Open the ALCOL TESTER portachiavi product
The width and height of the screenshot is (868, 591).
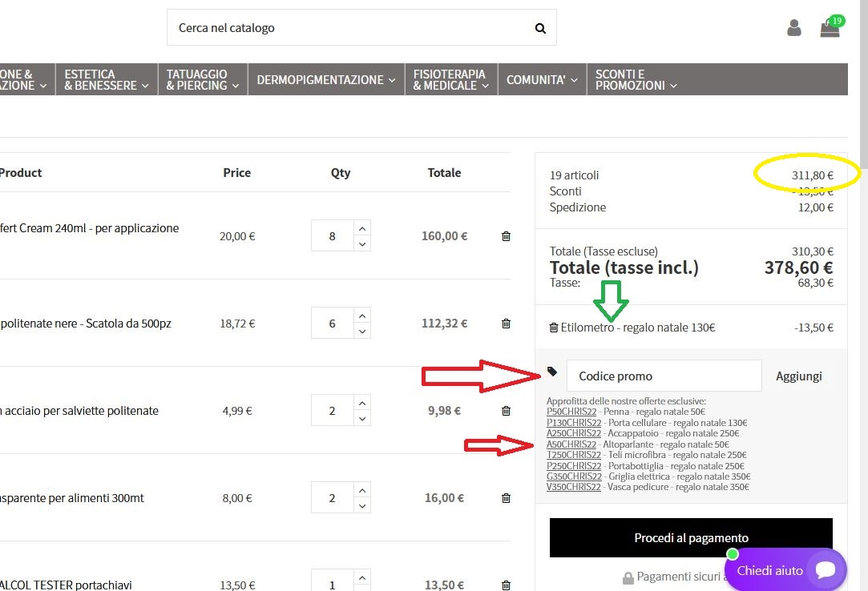(x=66, y=585)
